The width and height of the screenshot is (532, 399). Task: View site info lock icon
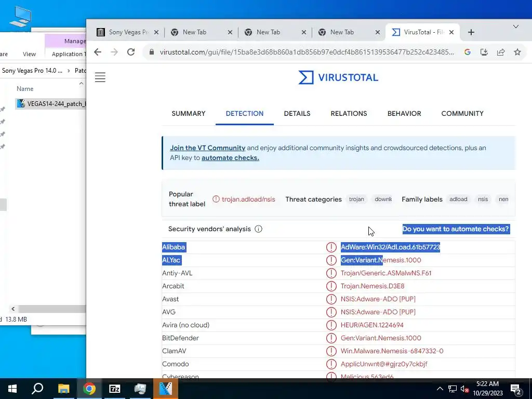click(x=152, y=52)
